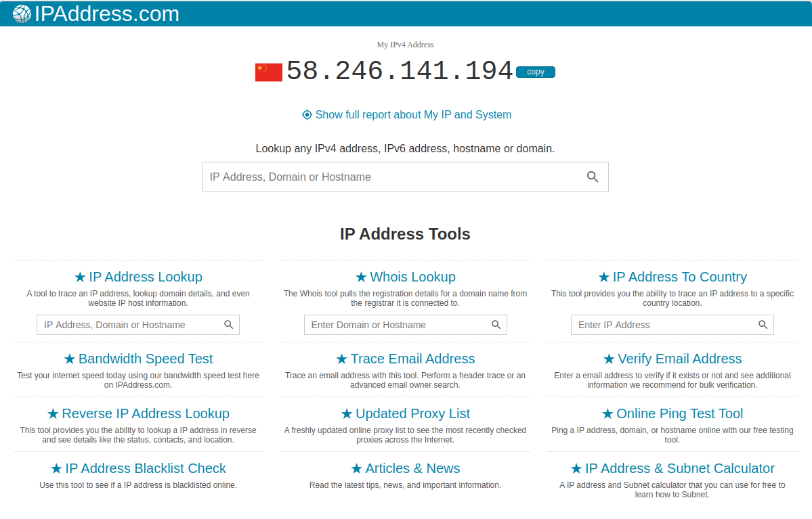
Task: Click the China flag icon beside the IP
Action: (x=269, y=72)
